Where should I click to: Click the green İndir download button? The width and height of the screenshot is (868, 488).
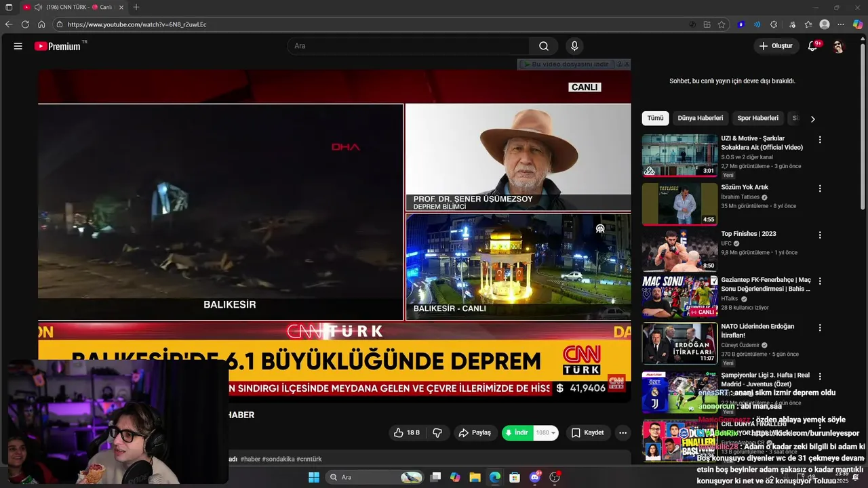click(517, 432)
